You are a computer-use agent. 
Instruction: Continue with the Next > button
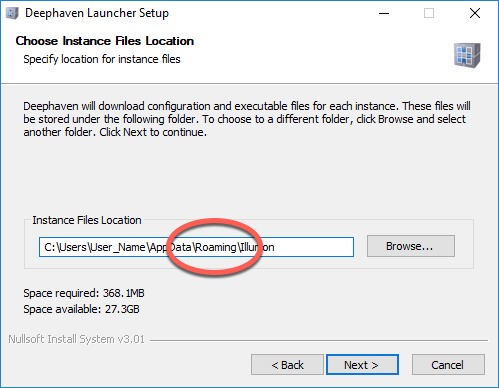coord(362,365)
